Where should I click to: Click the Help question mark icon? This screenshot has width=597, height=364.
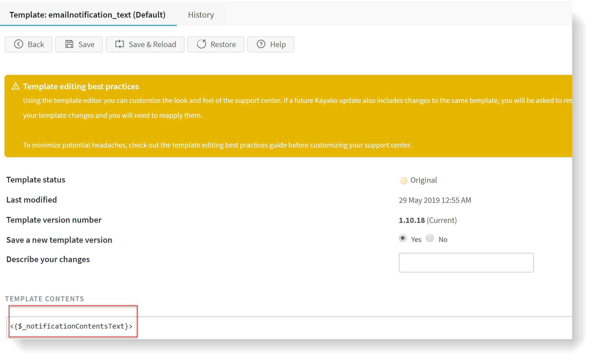click(x=261, y=44)
